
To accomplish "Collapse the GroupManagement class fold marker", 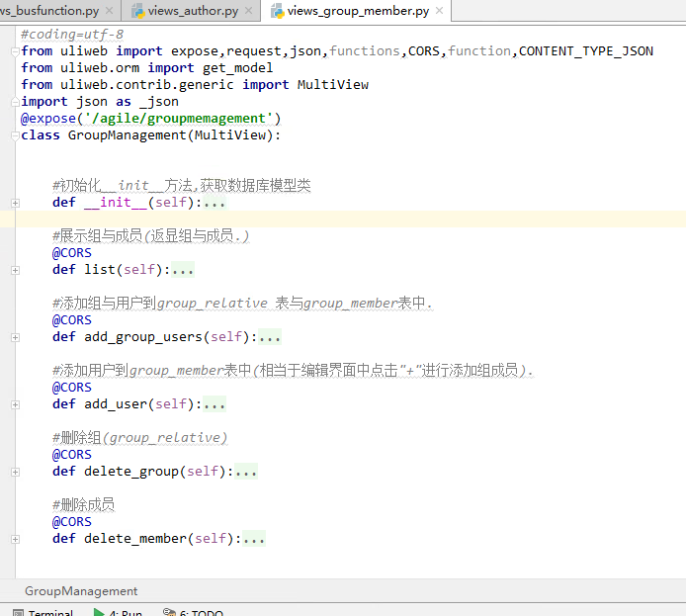I will (15, 136).
